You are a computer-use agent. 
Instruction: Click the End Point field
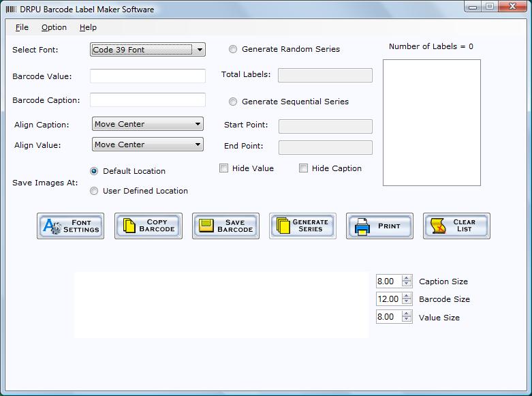(x=326, y=147)
